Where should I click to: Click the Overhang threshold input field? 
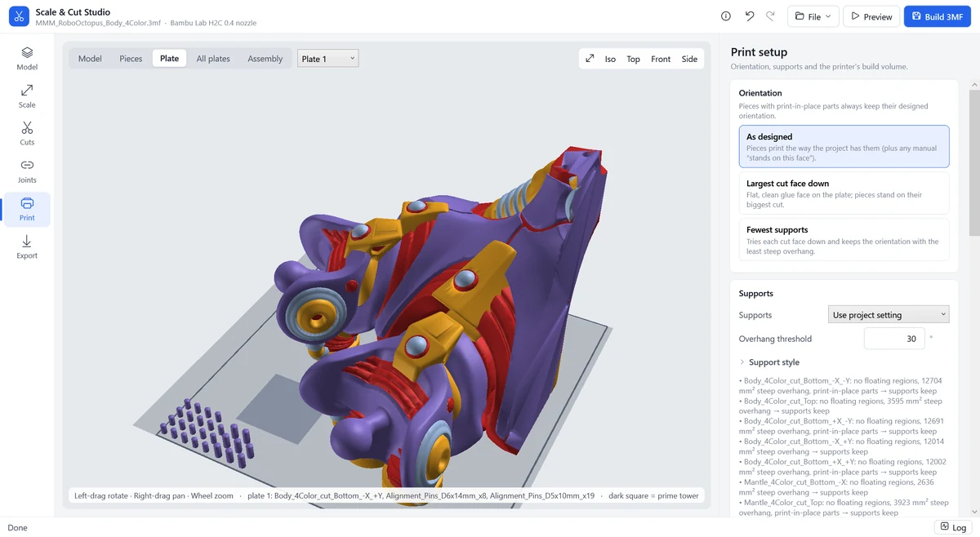pyautogui.click(x=894, y=339)
